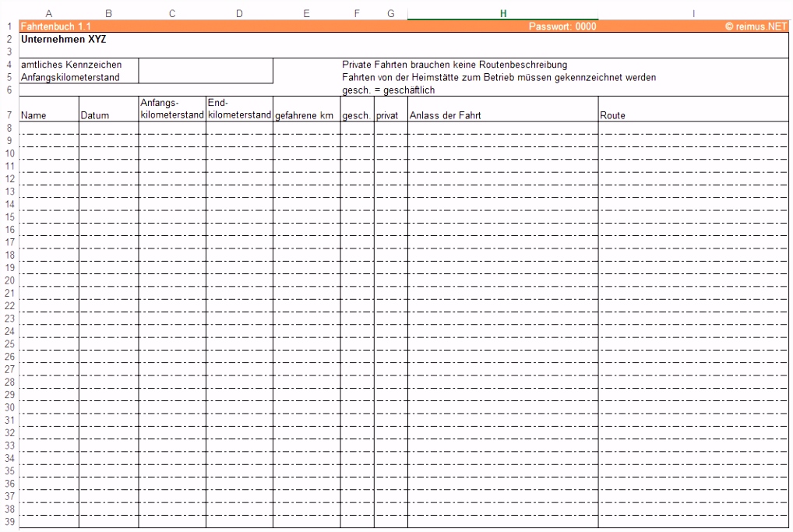The image size is (793, 532).
Task: Select row 39 header
Action: (x=9, y=521)
